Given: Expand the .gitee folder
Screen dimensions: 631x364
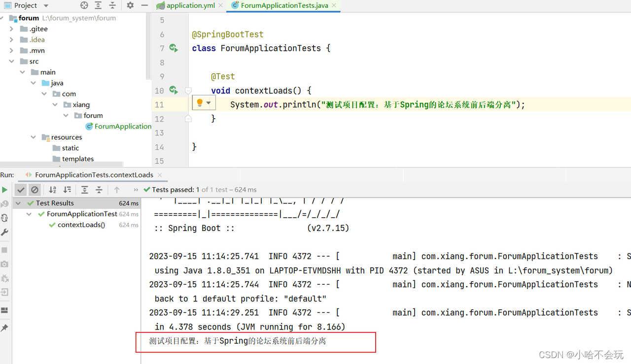Looking at the screenshot, I should tap(11, 29).
